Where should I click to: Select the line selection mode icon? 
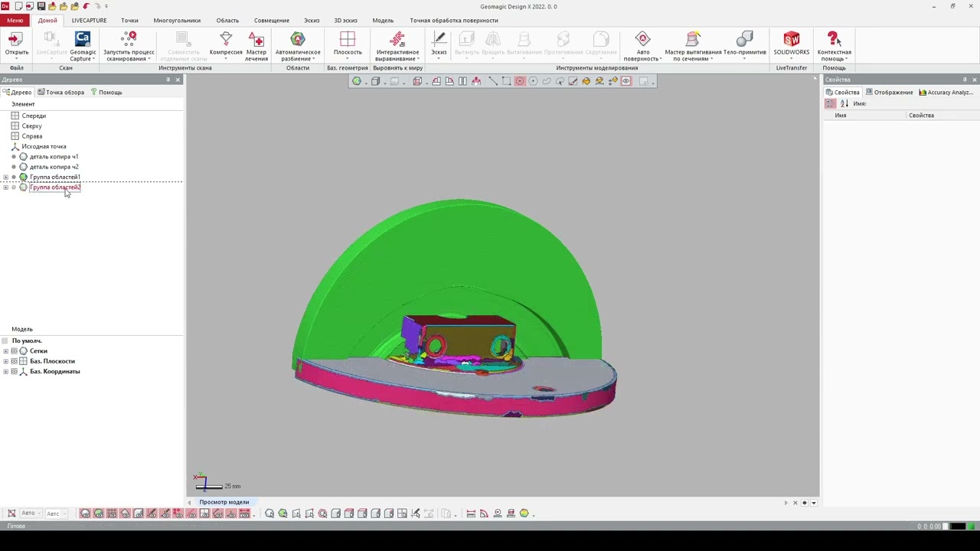pos(493,81)
